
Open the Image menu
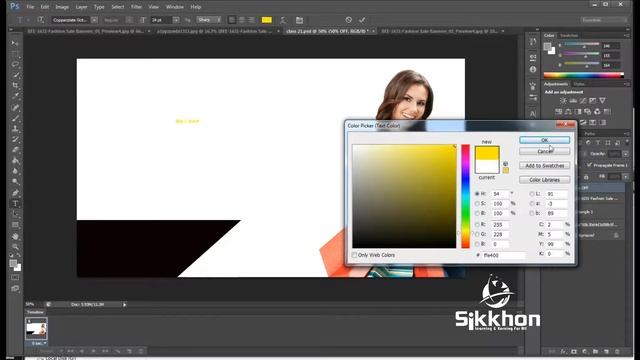[x=62, y=7]
